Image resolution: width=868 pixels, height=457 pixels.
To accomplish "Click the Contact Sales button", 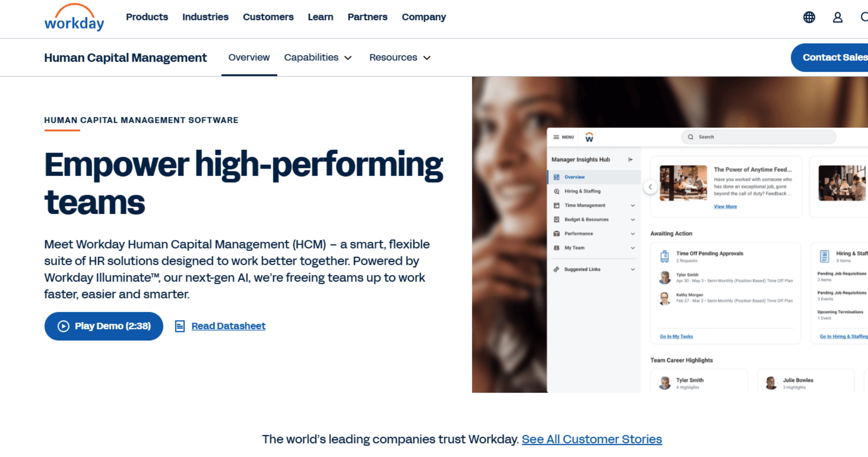I will click(831, 58).
